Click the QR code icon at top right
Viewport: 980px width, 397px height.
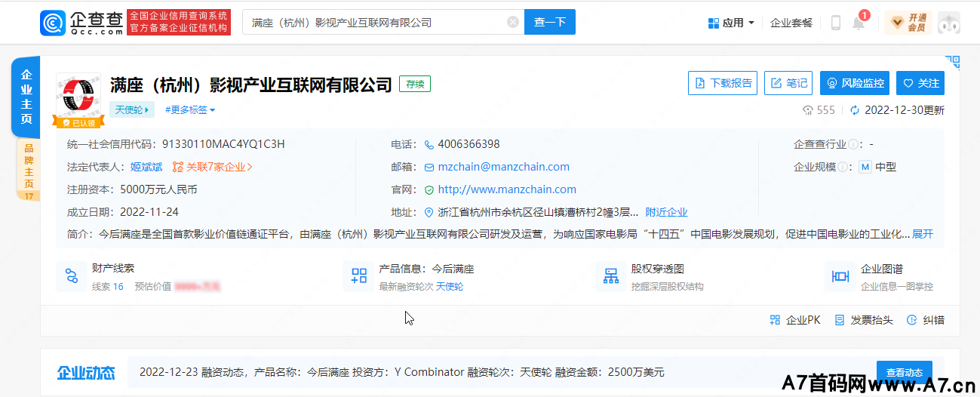[952, 62]
